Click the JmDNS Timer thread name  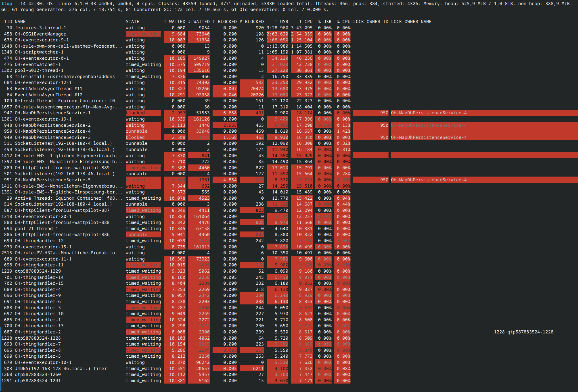click(x=61, y=369)
